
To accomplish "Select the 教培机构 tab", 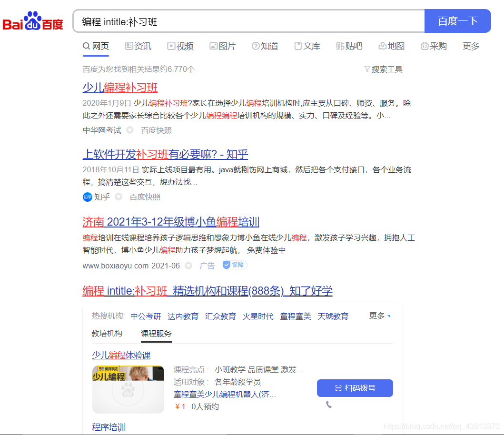I will point(107,334).
